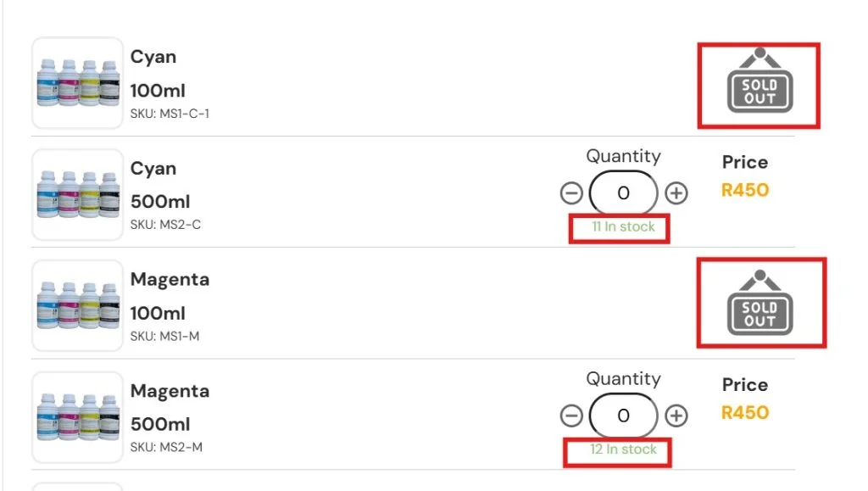Click the 11 In stock label

point(623,226)
